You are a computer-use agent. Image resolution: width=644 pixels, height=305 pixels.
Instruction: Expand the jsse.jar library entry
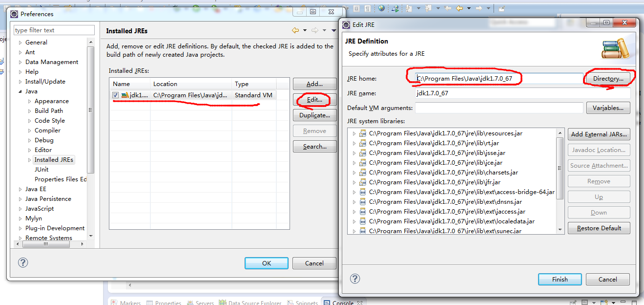point(354,153)
